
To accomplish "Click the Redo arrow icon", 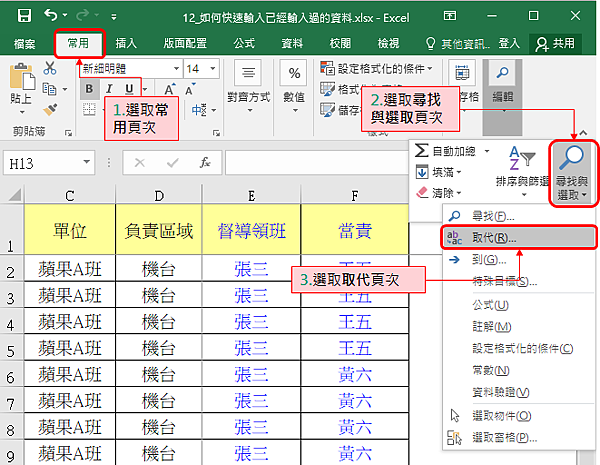I will pos(82,15).
